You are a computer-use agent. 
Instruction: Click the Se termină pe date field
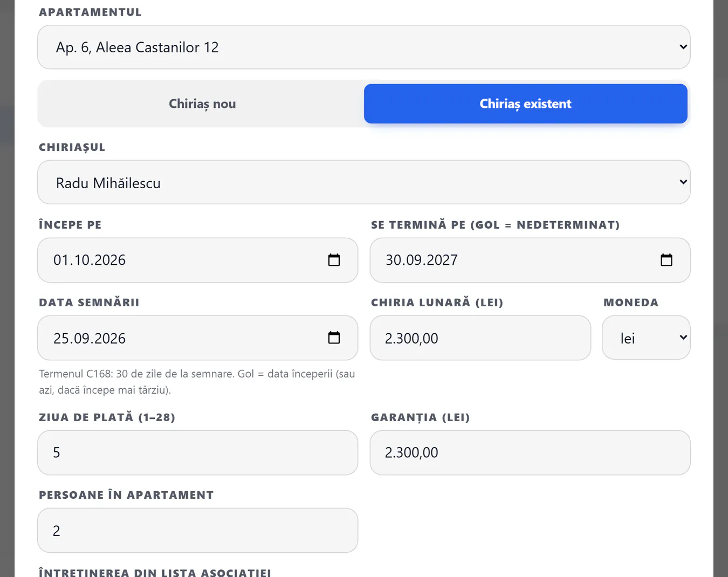coord(530,260)
